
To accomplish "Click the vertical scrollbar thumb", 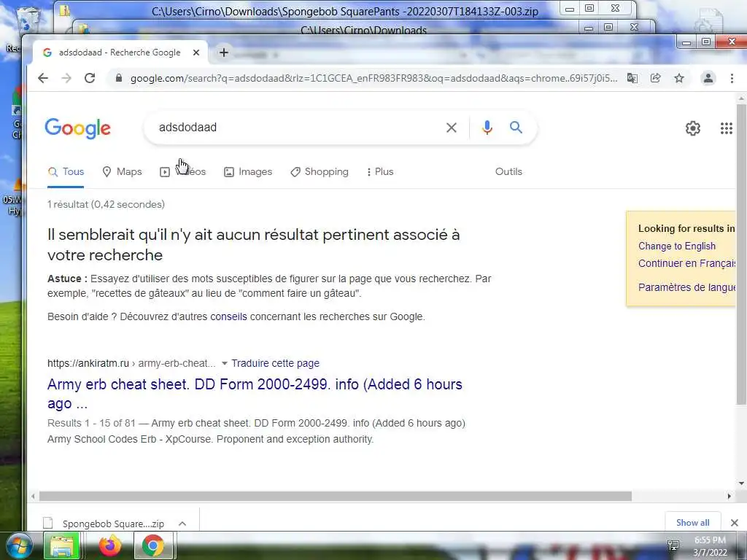I will pos(741,254).
